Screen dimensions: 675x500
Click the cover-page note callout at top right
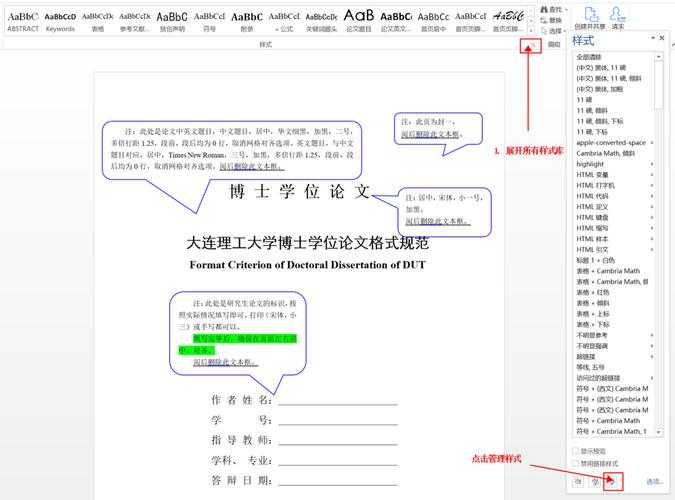click(x=438, y=128)
